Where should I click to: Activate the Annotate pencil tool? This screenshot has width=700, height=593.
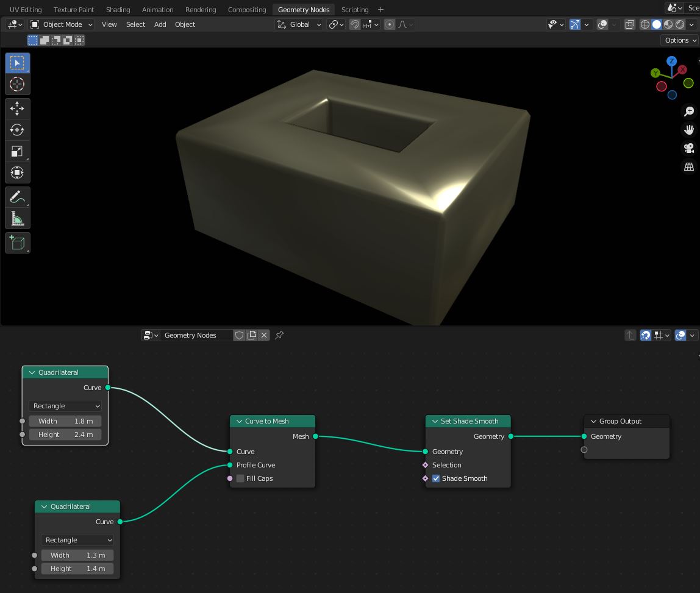point(17,197)
